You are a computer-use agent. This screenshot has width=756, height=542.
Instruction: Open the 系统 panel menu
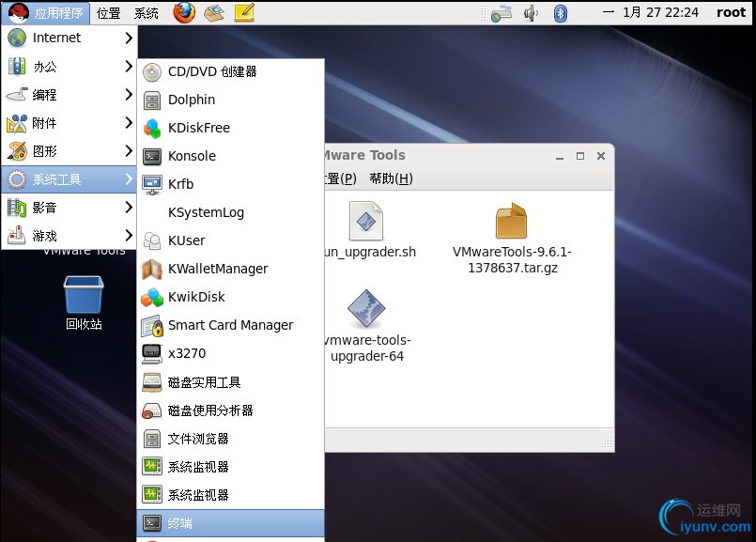pos(147,13)
